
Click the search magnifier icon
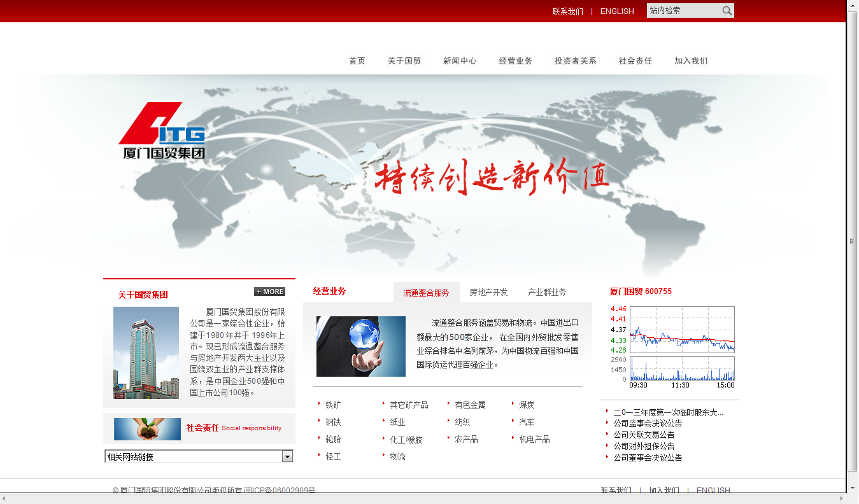[x=727, y=10]
